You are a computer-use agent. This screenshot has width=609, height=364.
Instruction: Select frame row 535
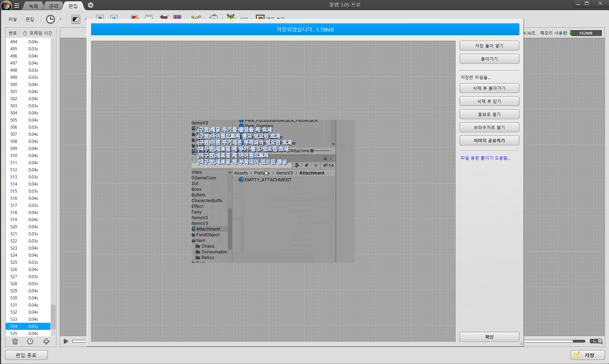[x=28, y=334]
